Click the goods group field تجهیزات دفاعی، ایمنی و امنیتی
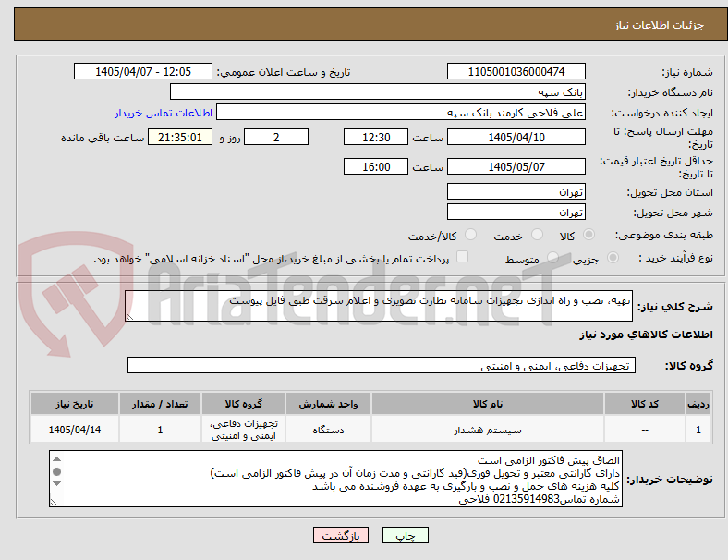728x560 pixels. coord(382,365)
